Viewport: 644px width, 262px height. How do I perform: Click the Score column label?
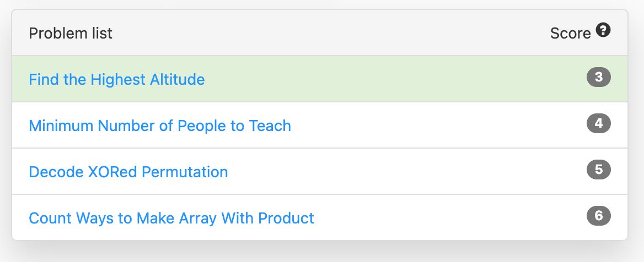[x=571, y=33]
